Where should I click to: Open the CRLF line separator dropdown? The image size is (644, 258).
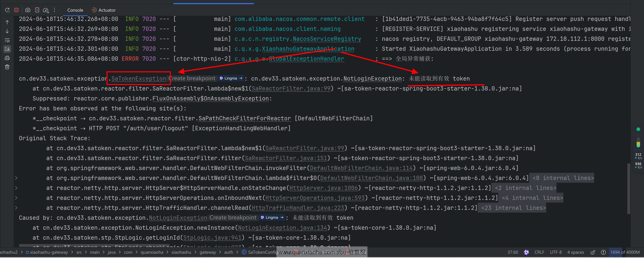point(539,252)
